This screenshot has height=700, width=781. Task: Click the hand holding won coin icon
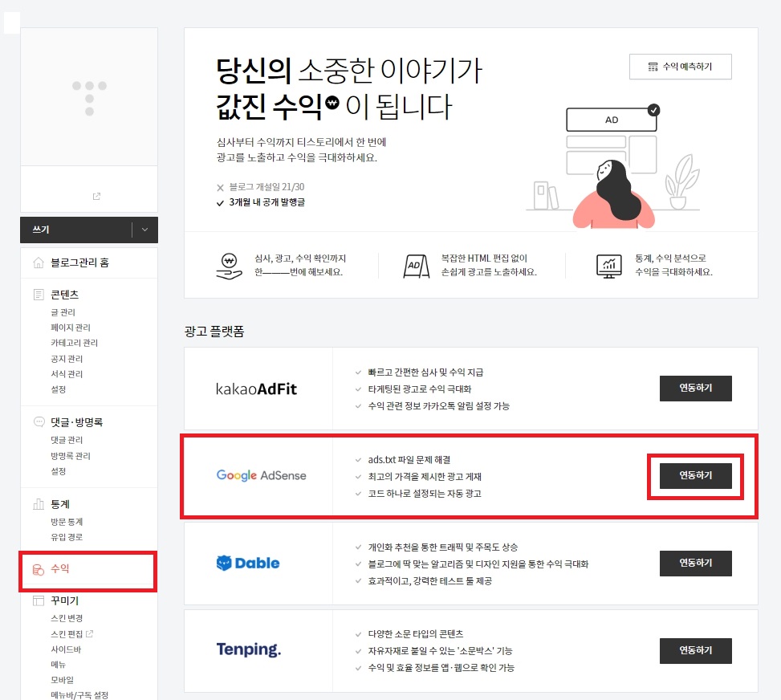[x=229, y=266]
